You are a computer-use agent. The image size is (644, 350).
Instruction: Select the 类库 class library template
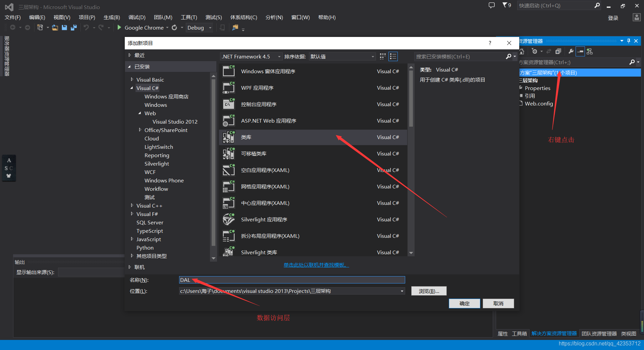313,137
